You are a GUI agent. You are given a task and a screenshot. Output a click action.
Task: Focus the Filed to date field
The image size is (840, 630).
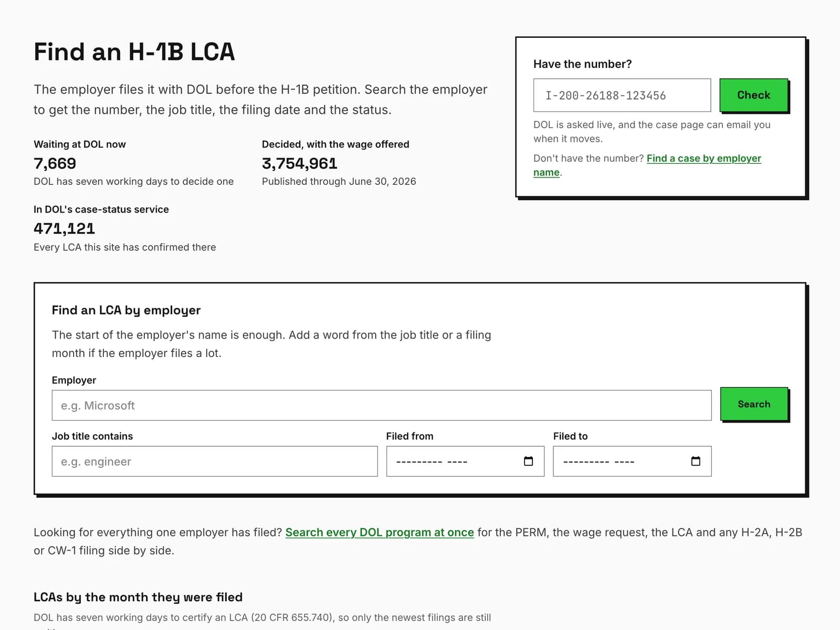[x=632, y=461]
